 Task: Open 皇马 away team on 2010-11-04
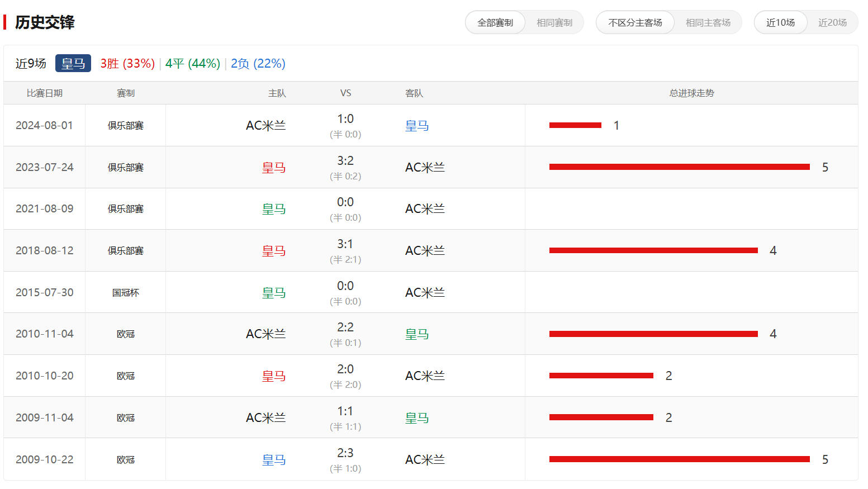tap(417, 334)
